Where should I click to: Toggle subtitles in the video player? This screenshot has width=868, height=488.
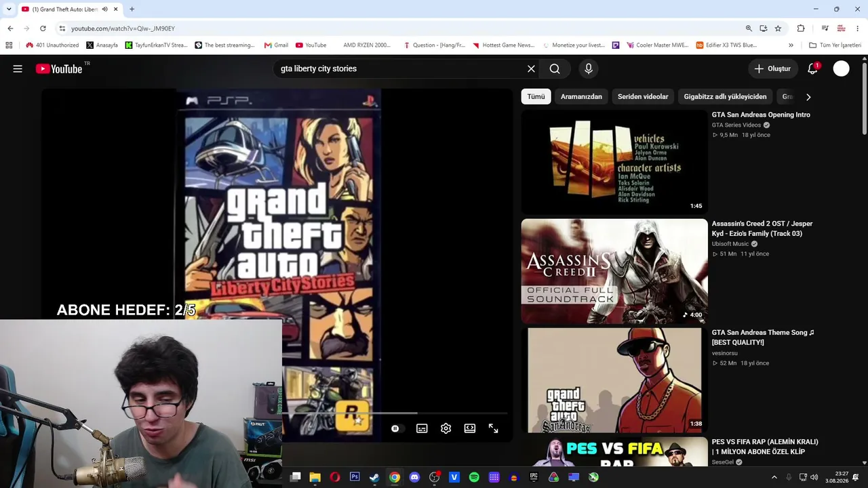[x=422, y=428]
